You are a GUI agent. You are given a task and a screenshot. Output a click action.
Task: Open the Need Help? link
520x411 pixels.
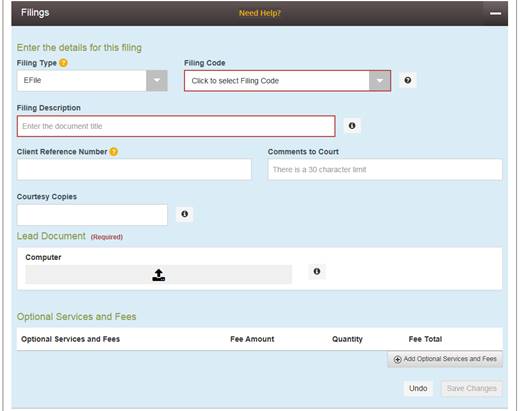pos(260,13)
